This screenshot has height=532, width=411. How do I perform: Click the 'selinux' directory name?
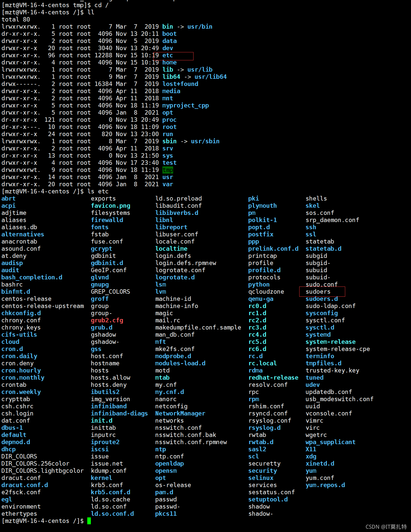pyautogui.click(x=261, y=478)
